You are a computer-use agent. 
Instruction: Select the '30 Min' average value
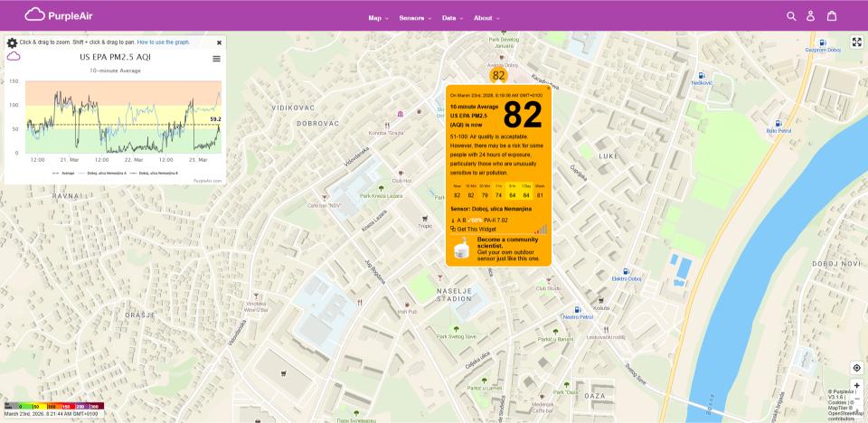pyautogui.click(x=485, y=191)
